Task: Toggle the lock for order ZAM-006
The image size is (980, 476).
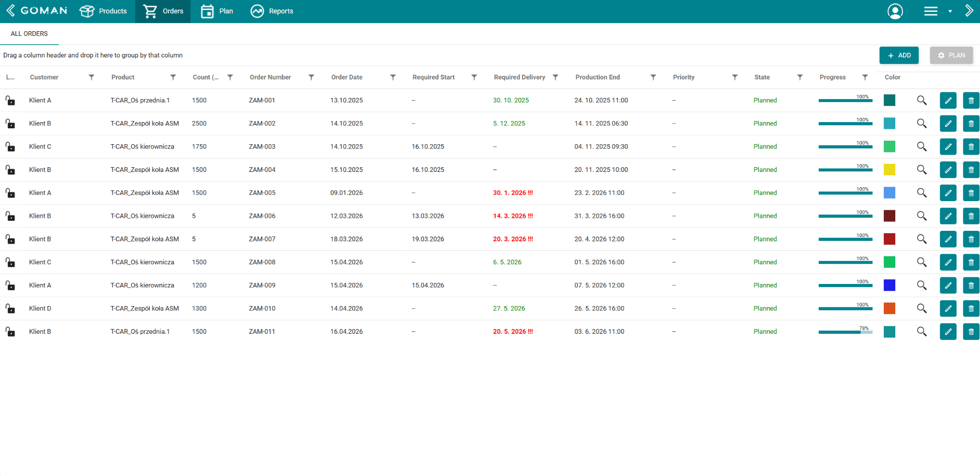Action: click(10, 216)
